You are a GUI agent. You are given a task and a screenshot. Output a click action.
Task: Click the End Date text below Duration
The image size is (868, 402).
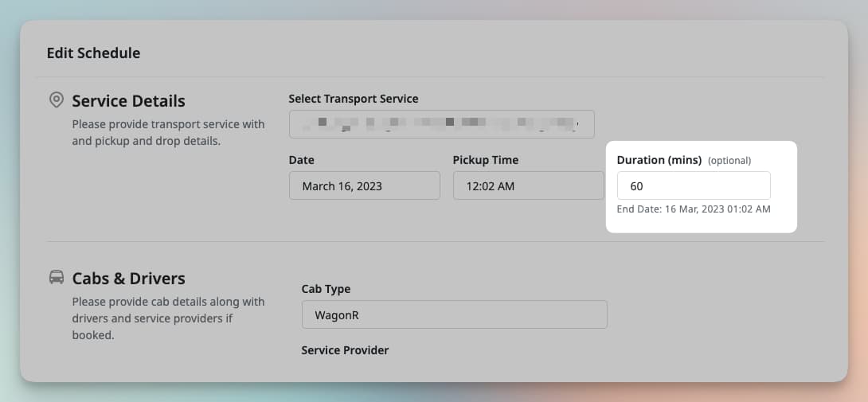pyautogui.click(x=693, y=209)
